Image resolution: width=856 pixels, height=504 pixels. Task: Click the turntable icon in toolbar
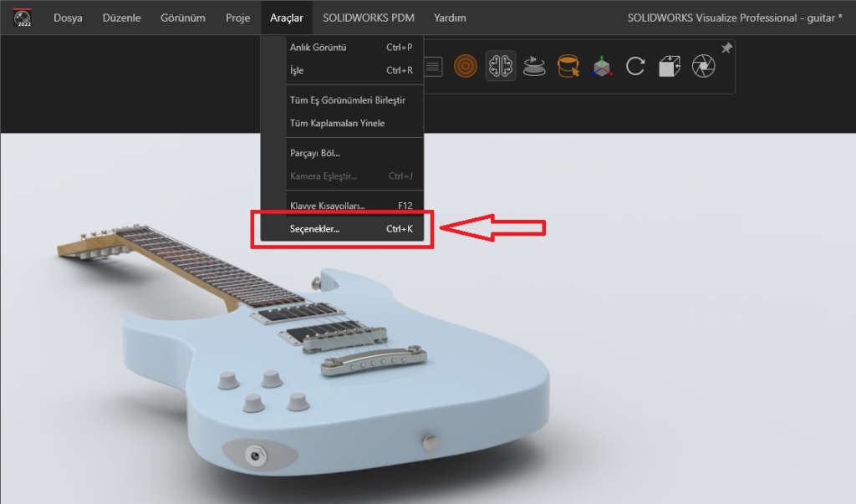(x=534, y=66)
